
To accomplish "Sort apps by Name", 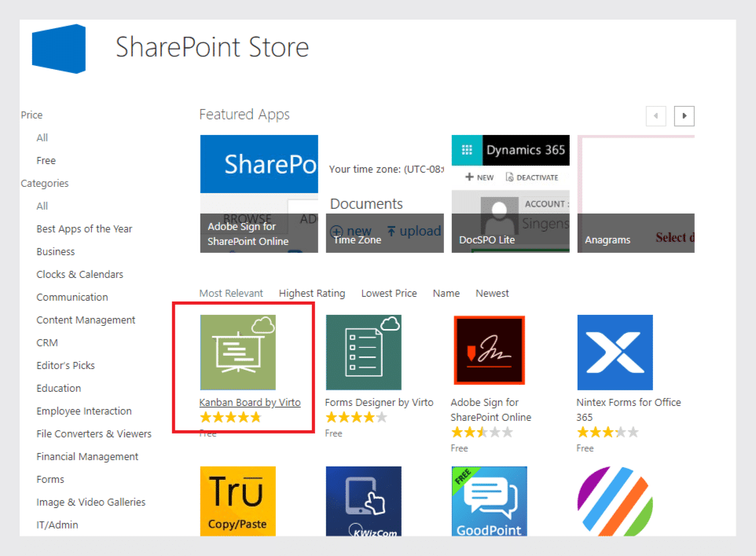I will (446, 293).
